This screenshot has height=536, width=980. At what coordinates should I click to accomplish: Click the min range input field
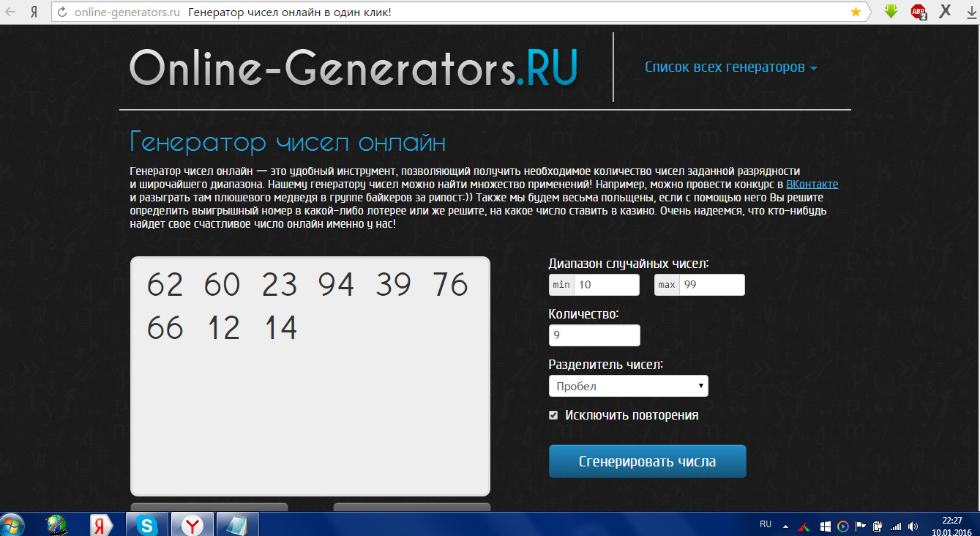pyautogui.click(x=607, y=285)
